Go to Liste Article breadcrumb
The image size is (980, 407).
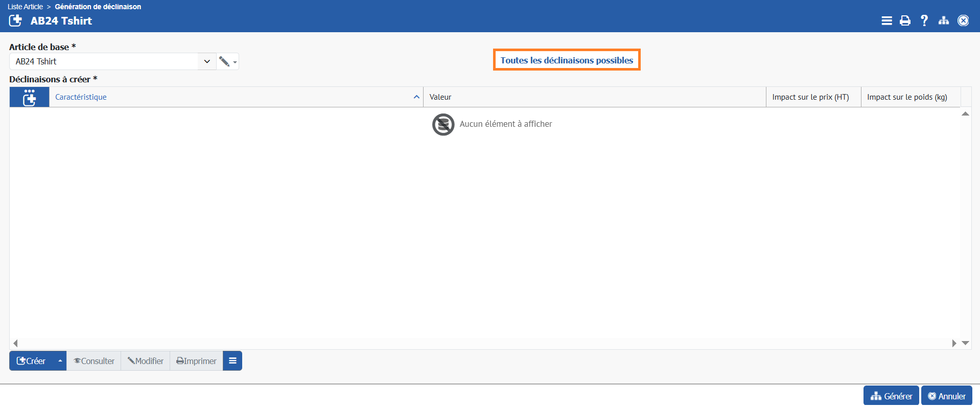25,7
